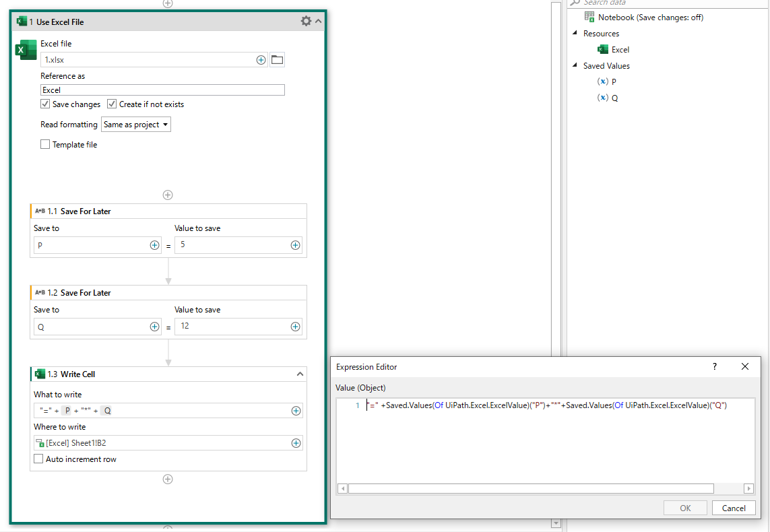Enable Auto increment row checkbox
This screenshot has height=532, width=770.
[x=38, y=459]
